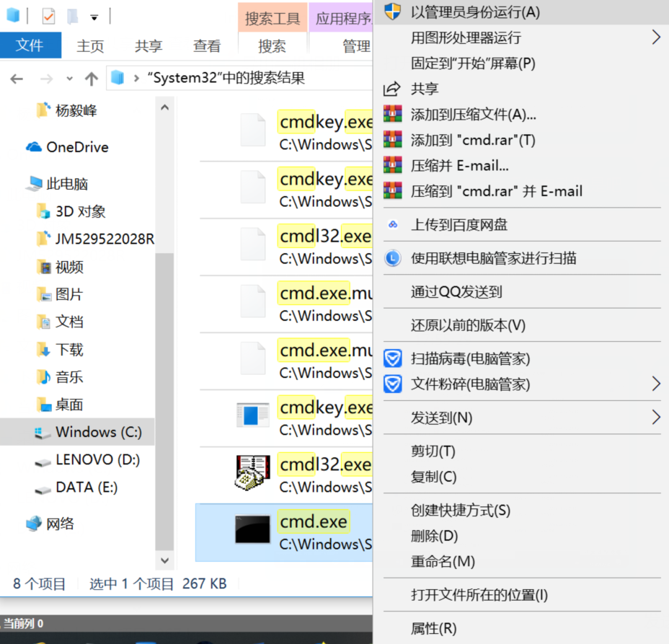This screenshot has width=669, height=644.
Task: Click the sidebar vertical scrollbar
Action: pyautogui.click(x=164, y=332)
